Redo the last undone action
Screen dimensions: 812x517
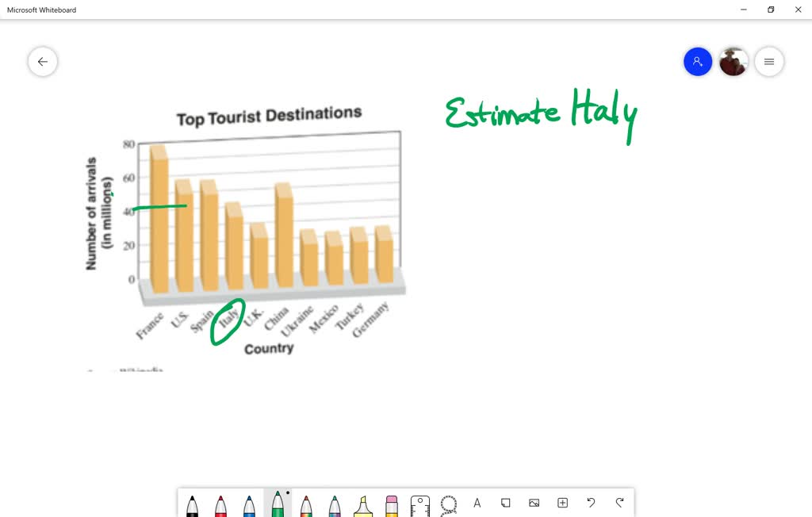tap(619, 503)
